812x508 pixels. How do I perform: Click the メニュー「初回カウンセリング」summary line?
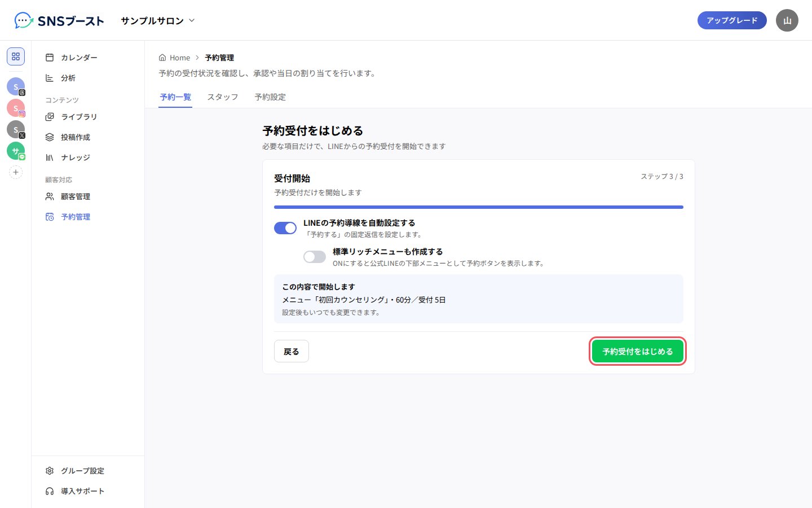[364, 300]
